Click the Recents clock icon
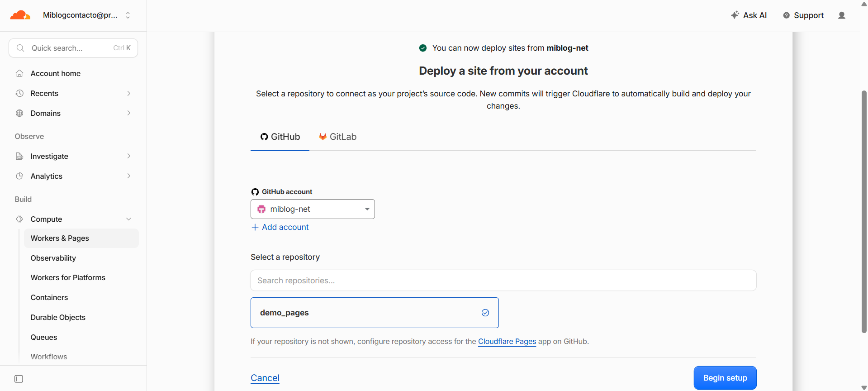 click(19, 93)
